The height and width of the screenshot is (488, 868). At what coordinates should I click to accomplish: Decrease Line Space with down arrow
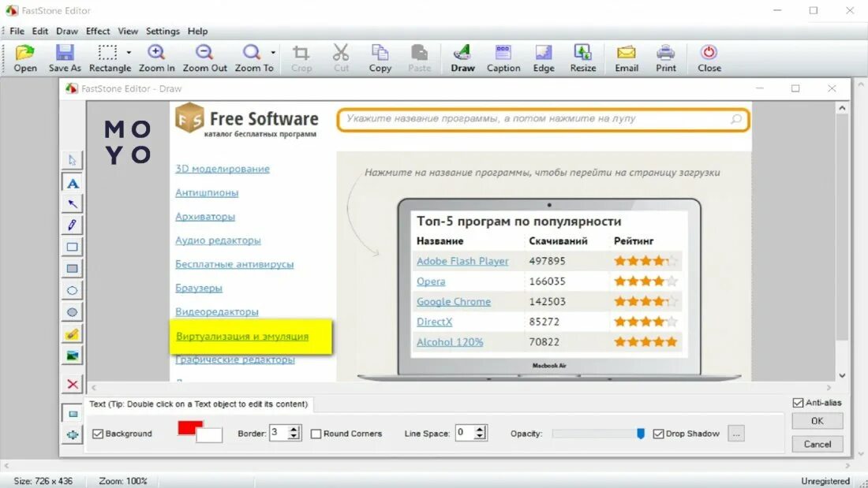[x=480, y=437]
